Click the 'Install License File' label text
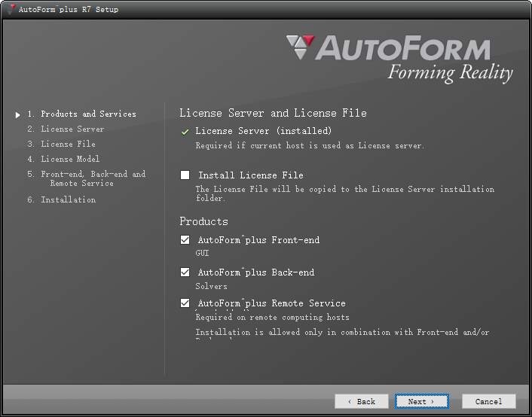This screenshot has width=532, height=417. click(x=251, y=175)
